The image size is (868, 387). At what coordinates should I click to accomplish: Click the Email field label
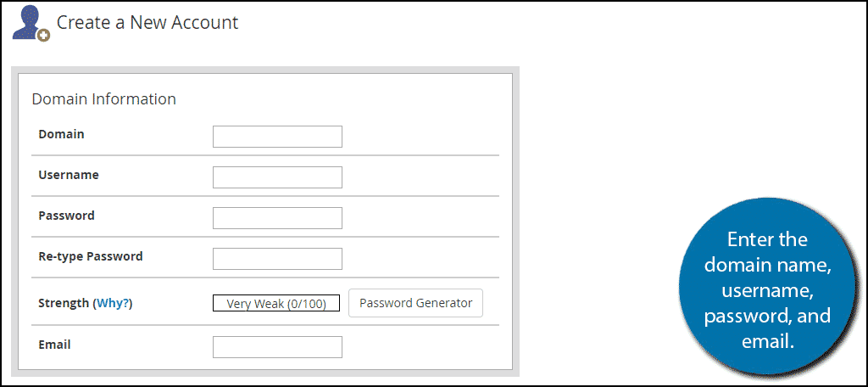pos(54,345)
